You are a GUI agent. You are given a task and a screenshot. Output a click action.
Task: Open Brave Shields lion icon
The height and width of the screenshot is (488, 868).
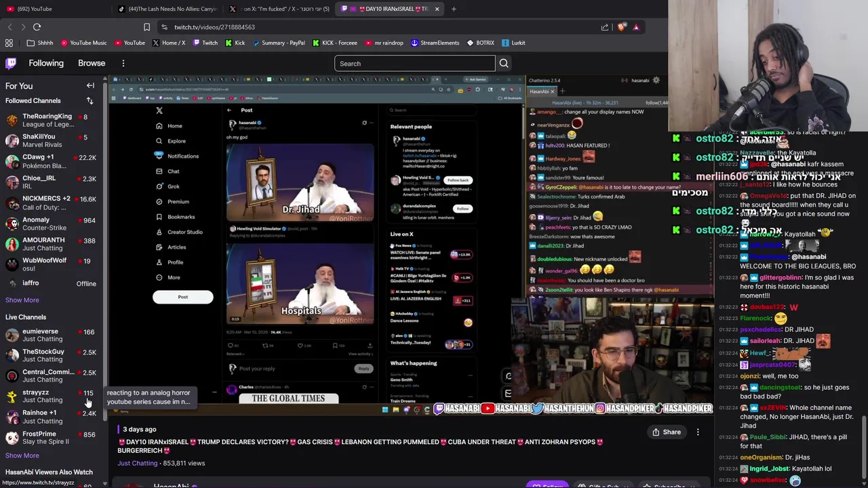click(x=621, y=27)
